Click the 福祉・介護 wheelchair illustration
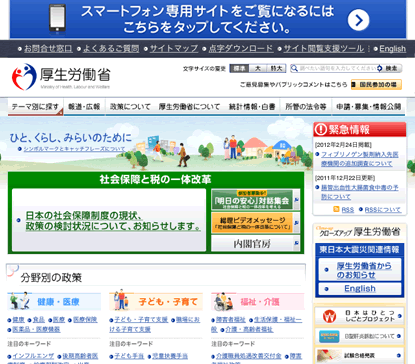This screenshot has height=364, width=415. coord(224,302)
